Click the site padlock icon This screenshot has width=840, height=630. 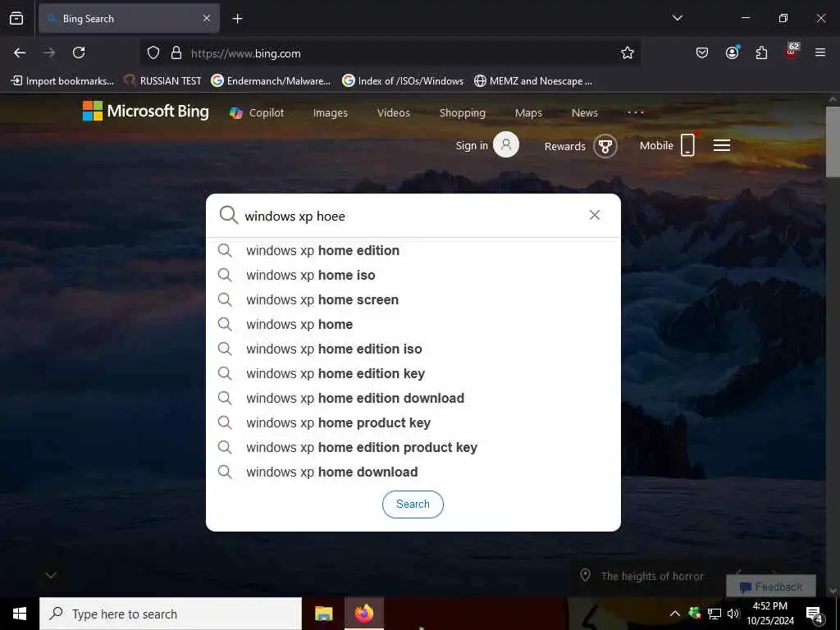click(176, 53)
